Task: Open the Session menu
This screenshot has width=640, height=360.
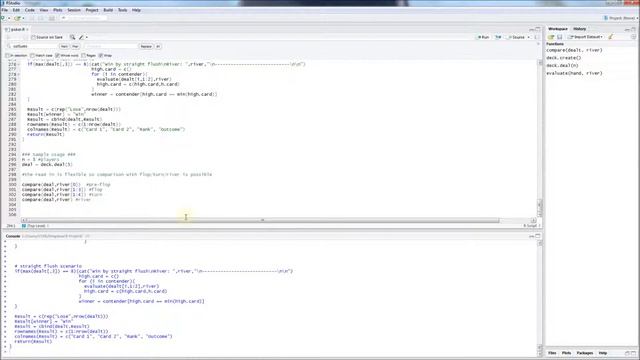Action: (x=74, y=10)
